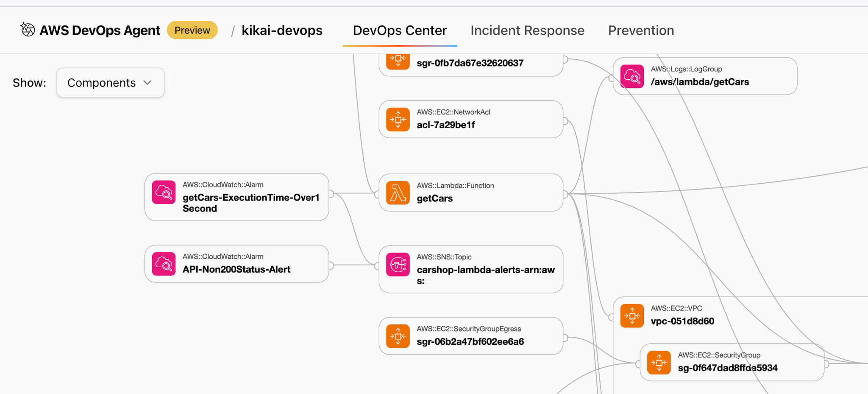The image size is (868, 394).
Task: Click the sgr-0fb7da67e32620637 label
Action: click(x=470, y=63)
